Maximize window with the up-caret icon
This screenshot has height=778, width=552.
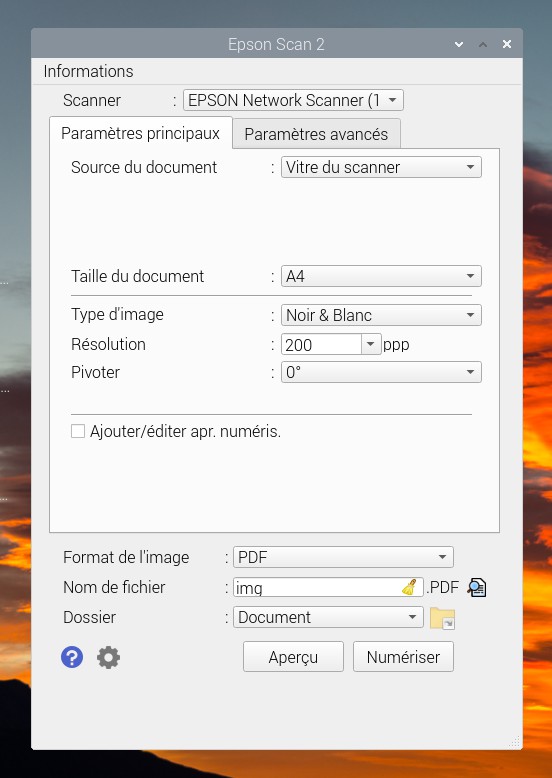click(483, 44)
